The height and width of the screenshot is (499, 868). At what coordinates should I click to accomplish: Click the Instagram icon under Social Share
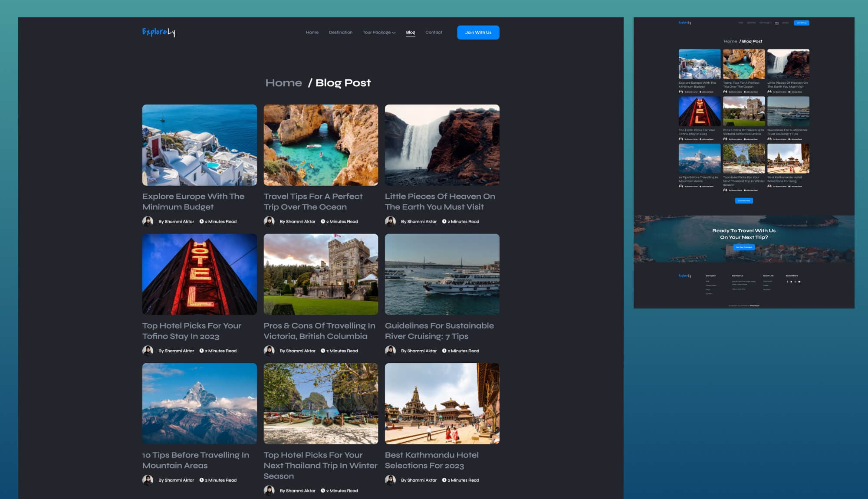(x=795, y=282)
